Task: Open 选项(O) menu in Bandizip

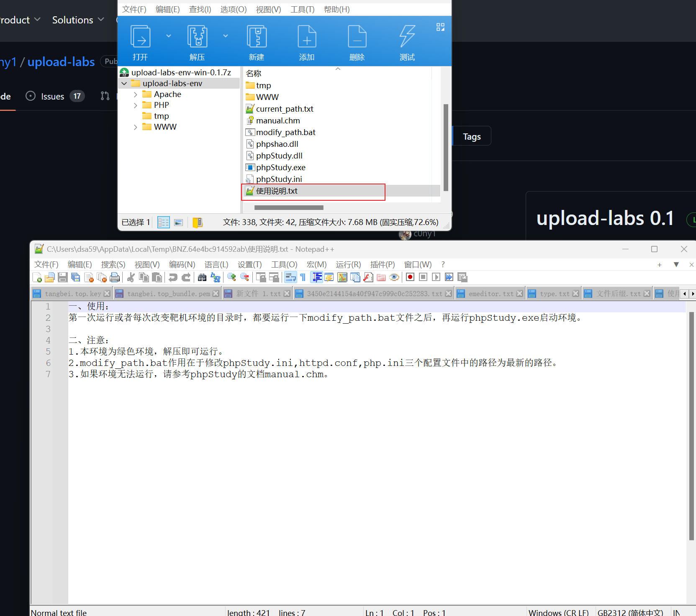Action: [x=234, y=9]
